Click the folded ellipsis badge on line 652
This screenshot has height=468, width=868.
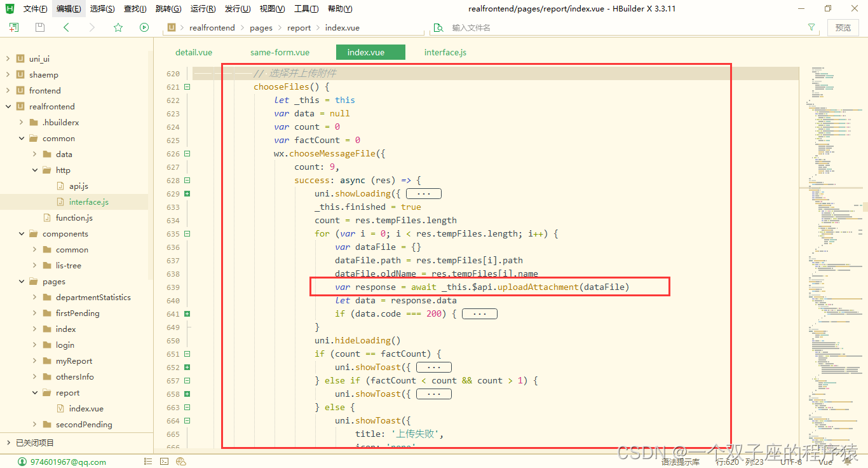pos(433,367)
